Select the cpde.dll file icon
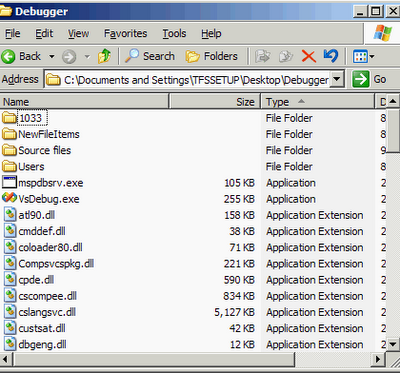 [10, 280]
